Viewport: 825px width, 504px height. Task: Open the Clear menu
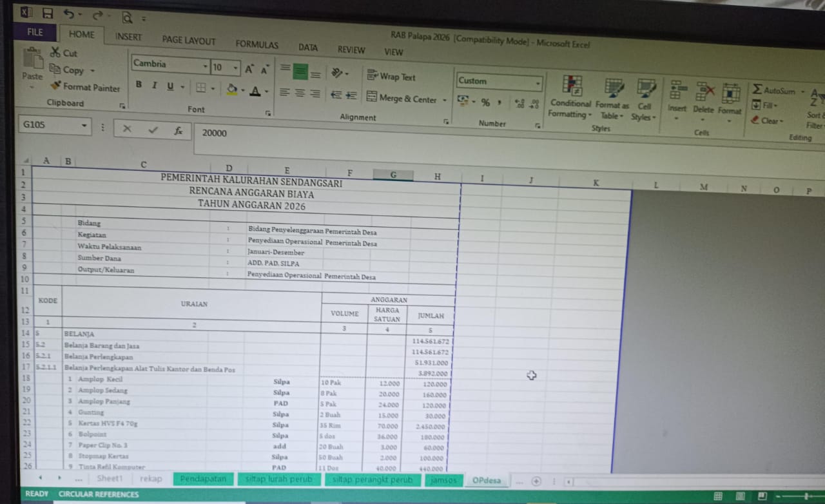coord(768,121)
